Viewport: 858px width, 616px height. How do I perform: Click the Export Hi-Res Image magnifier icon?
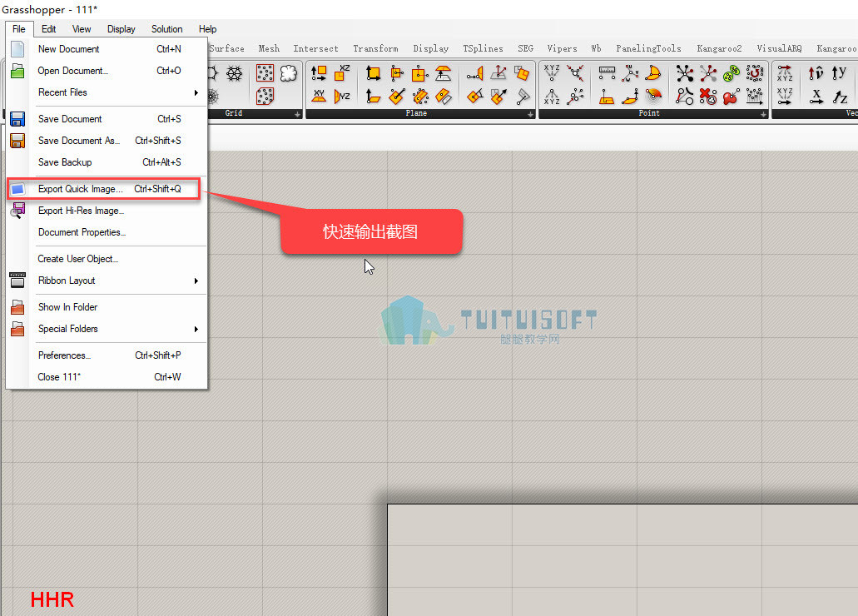point(17,211)
